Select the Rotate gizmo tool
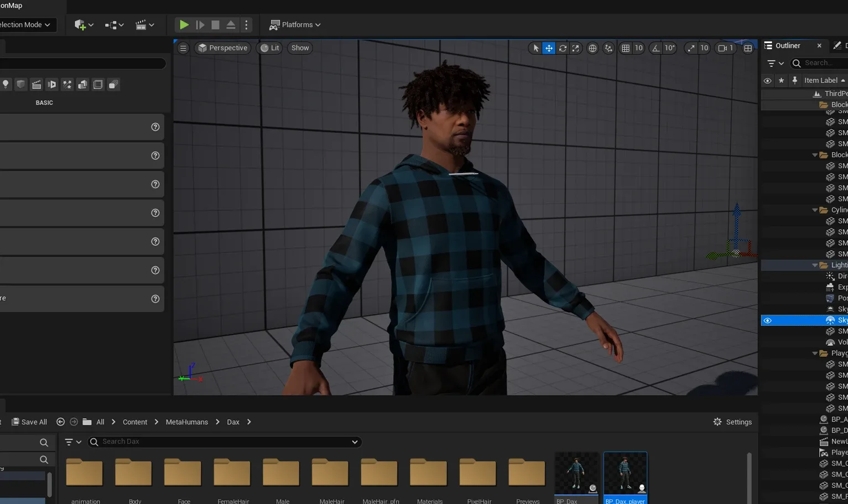The height and width of the screenshot is (504, 848). [563, 48]
